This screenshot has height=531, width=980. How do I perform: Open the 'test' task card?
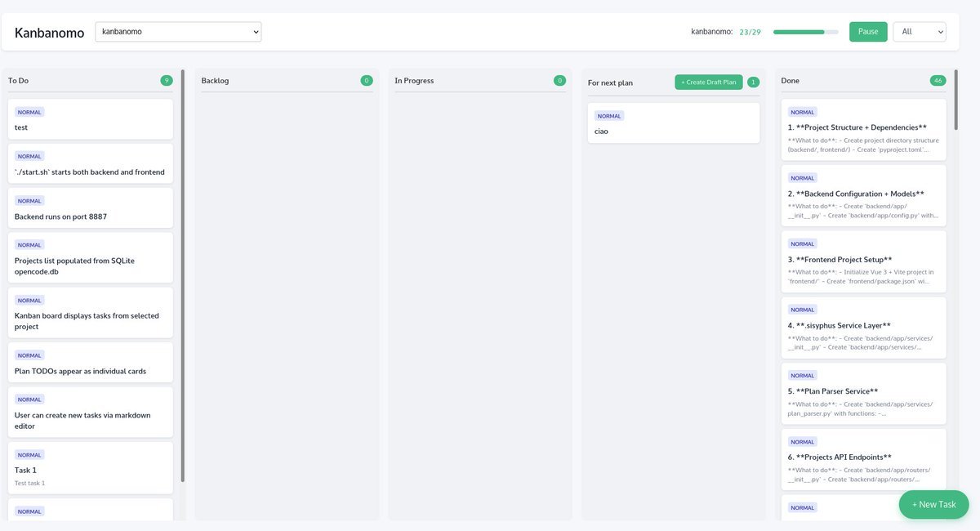91,119
